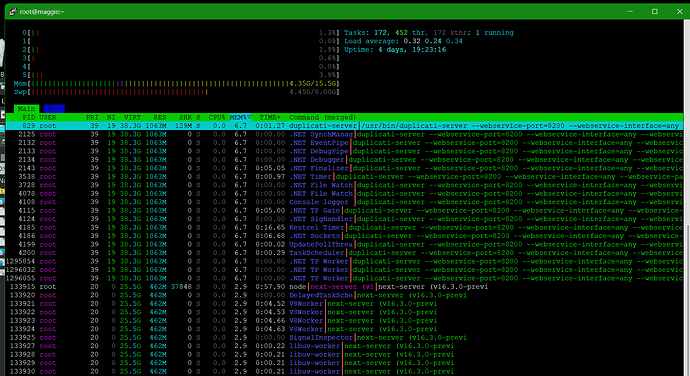Select PID 2132 .NET EventPipe row
Viewport: 690px width, 376px height.
tap(344, 143)
